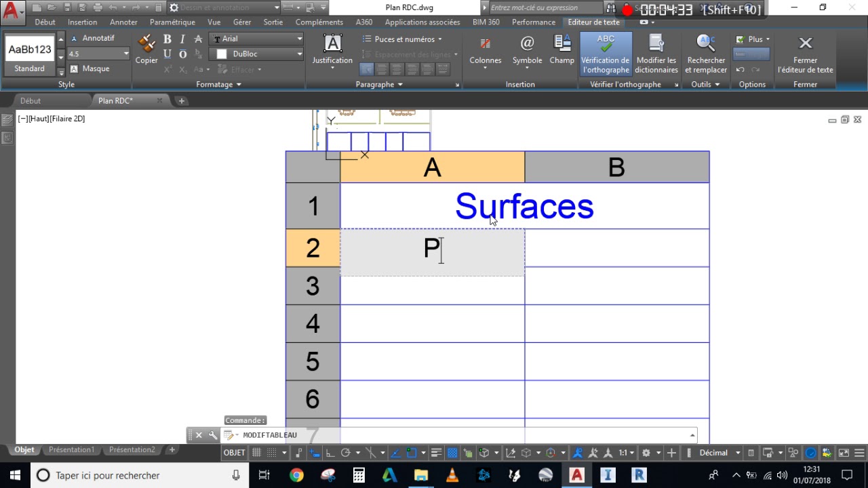The width and height of the screenshot is (868, 488).
Task: Open Rechercher et remplacer
Action: [706, 54]
